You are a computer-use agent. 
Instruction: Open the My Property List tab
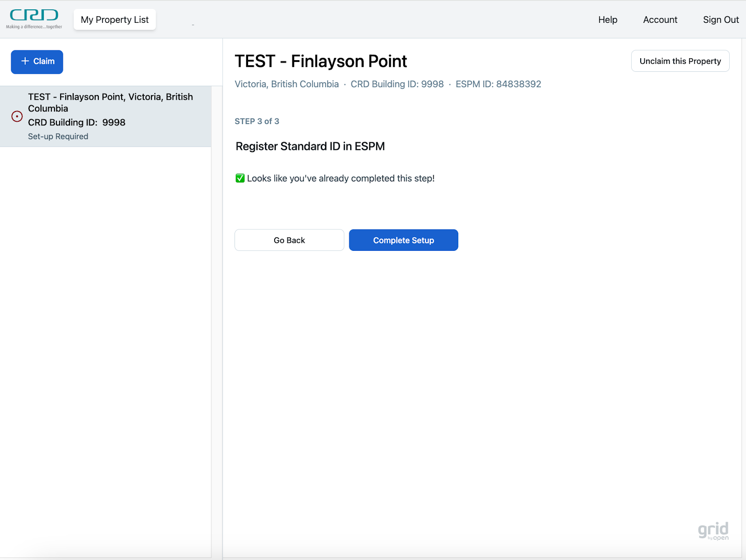click(115, 20)
